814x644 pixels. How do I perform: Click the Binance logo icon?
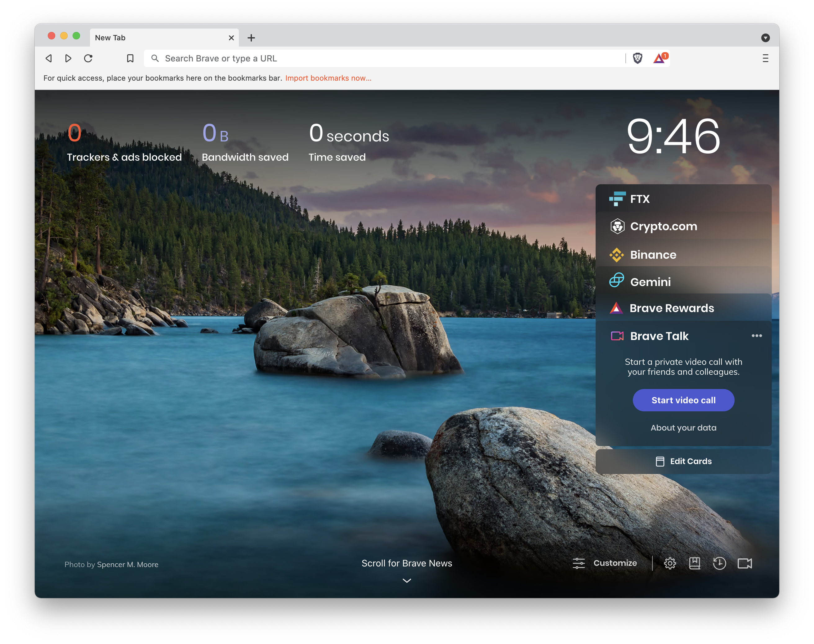click(617, 255)
